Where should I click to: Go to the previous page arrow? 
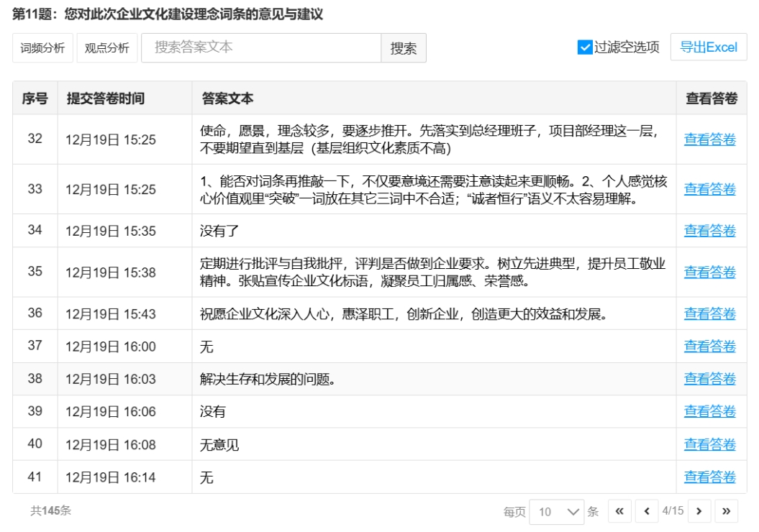(x=646, y=511)
